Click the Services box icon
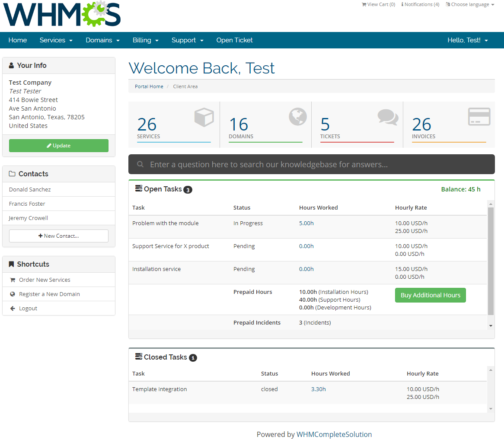The height and width of the screenshot is (446, 504). point(204,117)
